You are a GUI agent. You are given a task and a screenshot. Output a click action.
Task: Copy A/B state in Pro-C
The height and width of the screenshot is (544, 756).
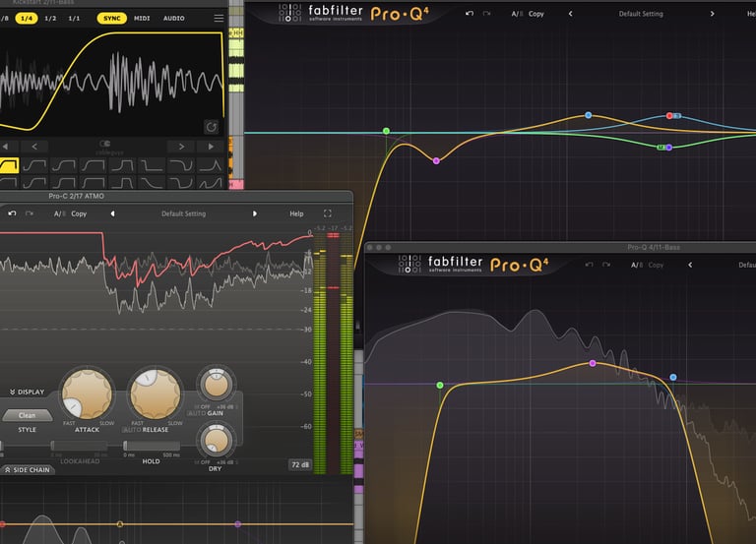[x=79, y=213]
